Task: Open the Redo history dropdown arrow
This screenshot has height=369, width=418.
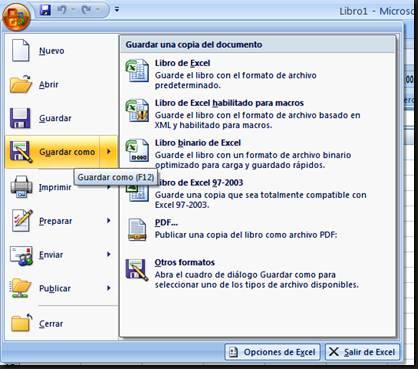Action: [x=98, y=10]
